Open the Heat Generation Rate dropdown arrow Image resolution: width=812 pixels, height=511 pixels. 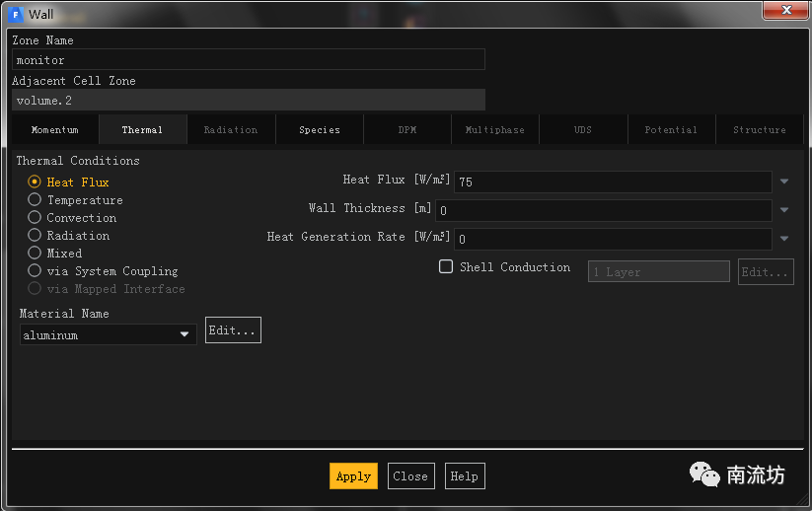click(x=784, y=239)
